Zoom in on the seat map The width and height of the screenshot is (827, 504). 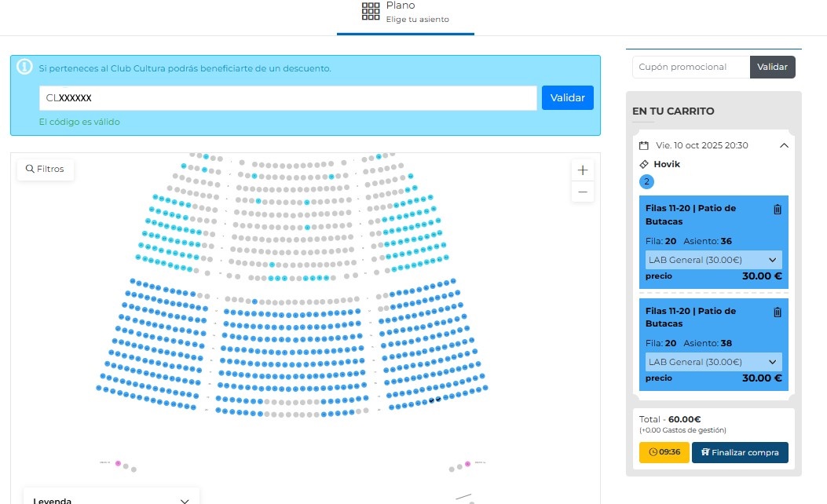point(583,170)
